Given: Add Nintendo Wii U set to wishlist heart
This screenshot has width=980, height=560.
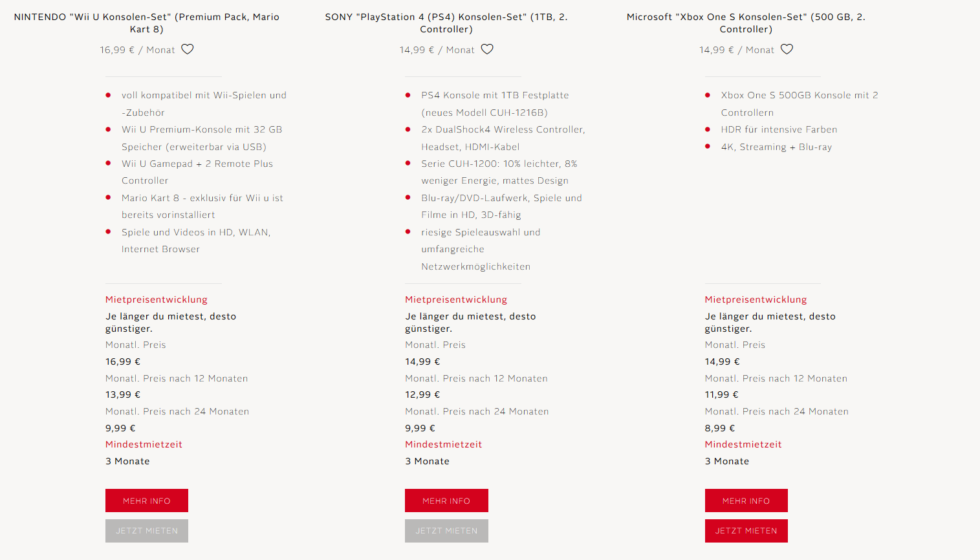Looking at the screenshot, I should point(188,49).
